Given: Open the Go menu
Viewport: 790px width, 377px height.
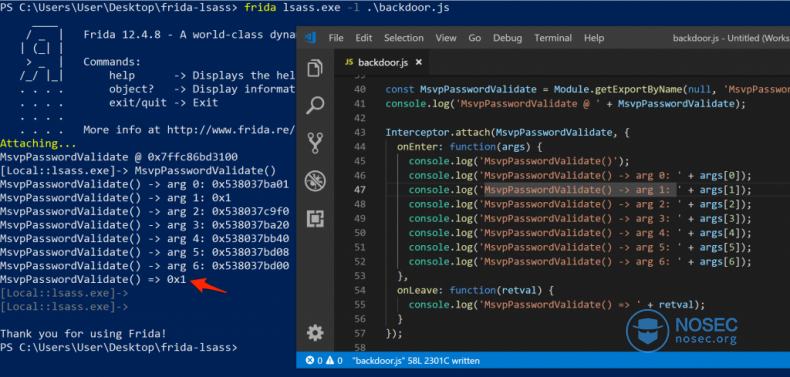Looking at the screenshot, I should (x=475, y=38).
